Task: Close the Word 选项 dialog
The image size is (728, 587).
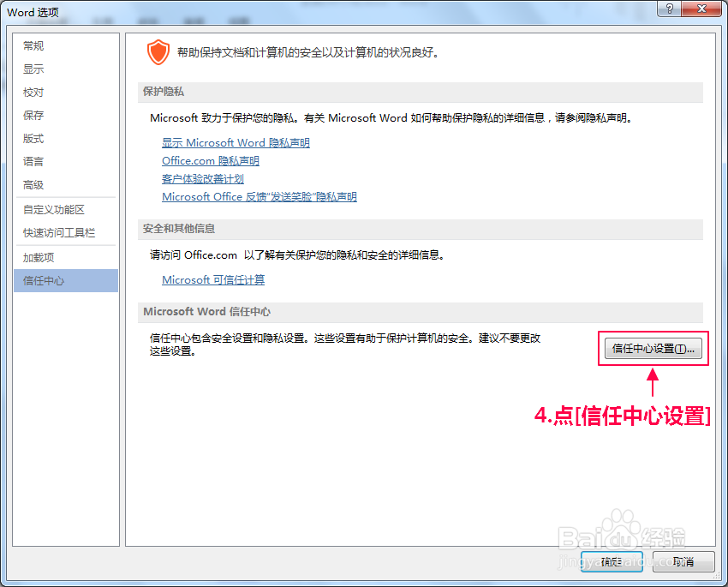Action: pyautogui.click(x=702, y=9)
